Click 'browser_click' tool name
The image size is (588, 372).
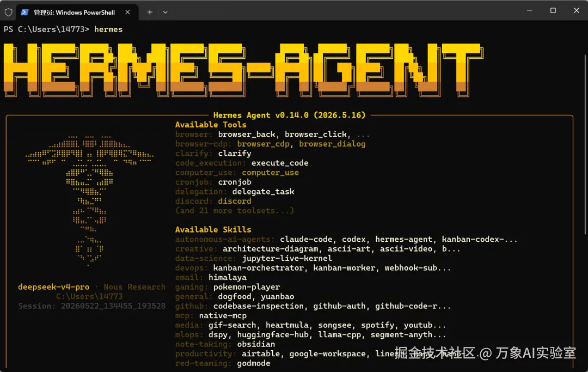[x=316, y=134]
